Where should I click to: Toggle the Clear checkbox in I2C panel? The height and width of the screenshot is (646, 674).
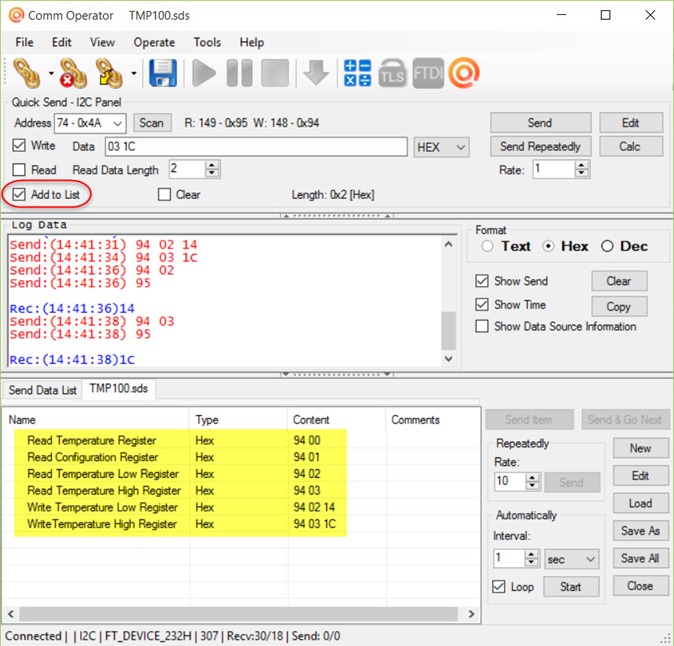[164, 194]
